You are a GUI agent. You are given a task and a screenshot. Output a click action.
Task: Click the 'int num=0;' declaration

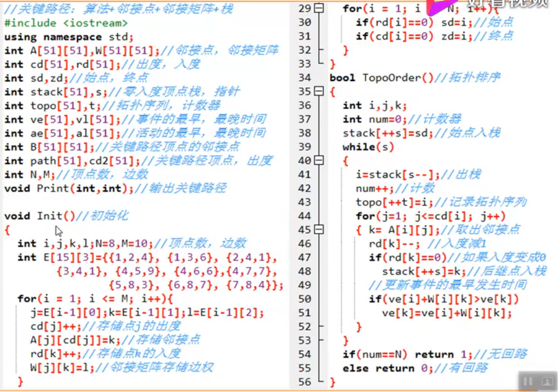point(375,119)
